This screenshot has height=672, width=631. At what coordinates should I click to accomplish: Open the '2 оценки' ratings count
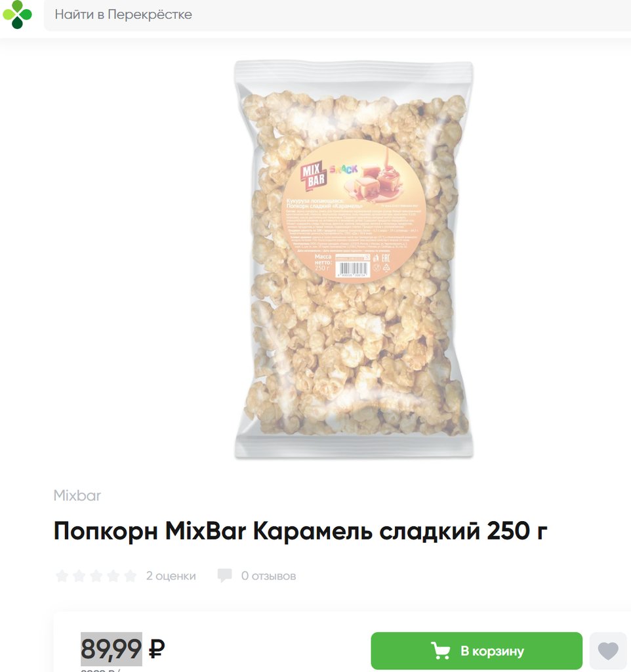point(171,576)
